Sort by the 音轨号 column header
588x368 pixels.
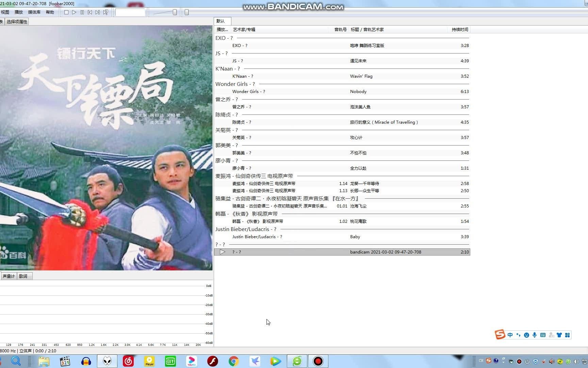339,30
